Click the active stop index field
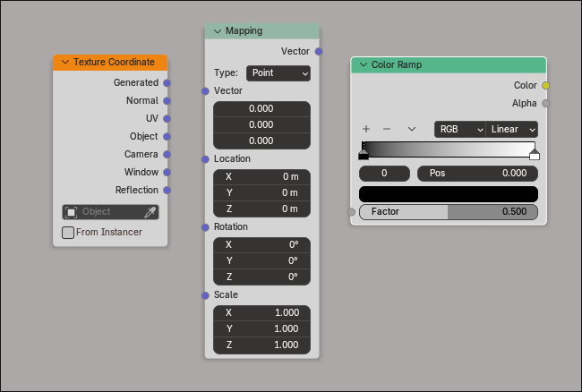 (384, 174)
